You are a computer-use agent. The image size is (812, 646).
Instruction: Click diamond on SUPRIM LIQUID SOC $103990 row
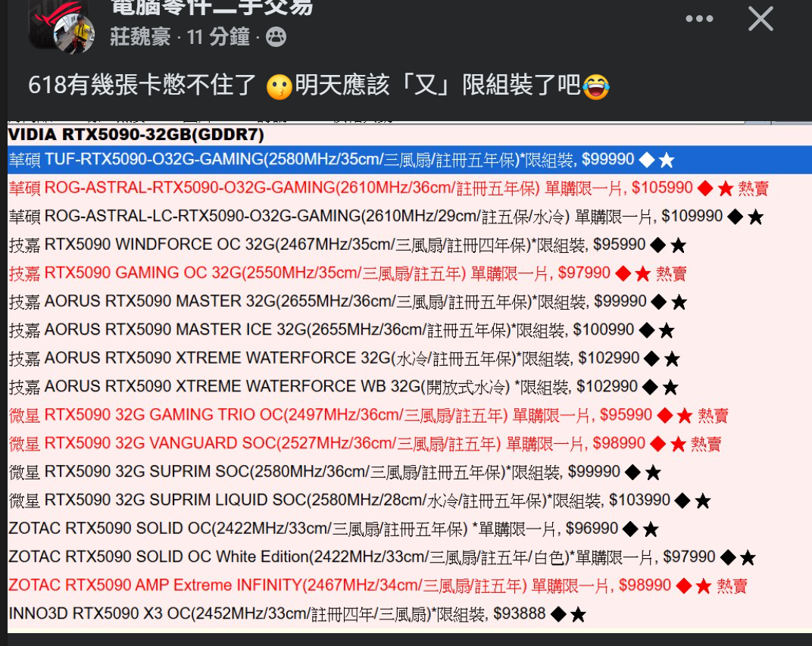coord(682,501)
